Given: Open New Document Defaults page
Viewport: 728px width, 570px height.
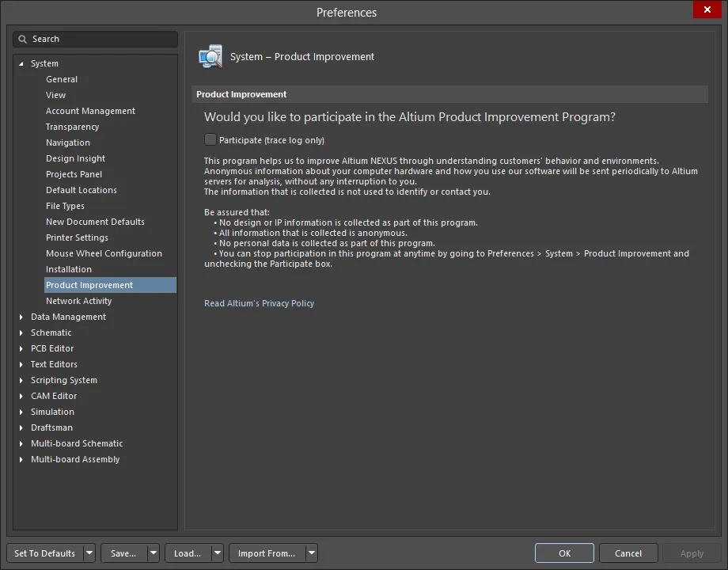Looking at the screenshot, I should click(95, 222).
